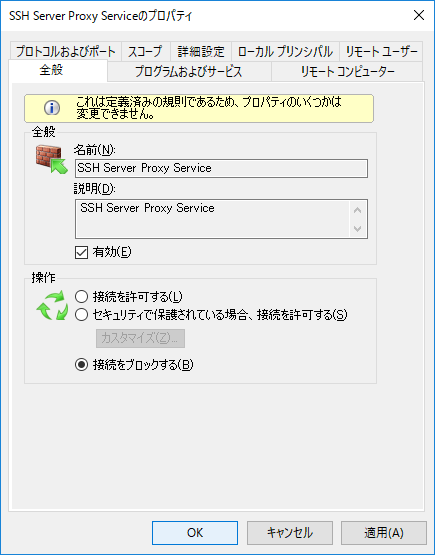Go to プログラムおよびサービス tab

[x=189, y=71]
